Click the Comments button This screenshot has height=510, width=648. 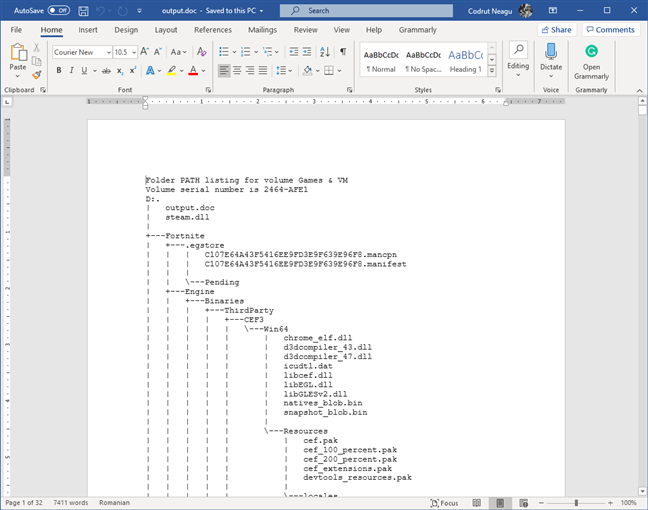[x=611, y=30]
